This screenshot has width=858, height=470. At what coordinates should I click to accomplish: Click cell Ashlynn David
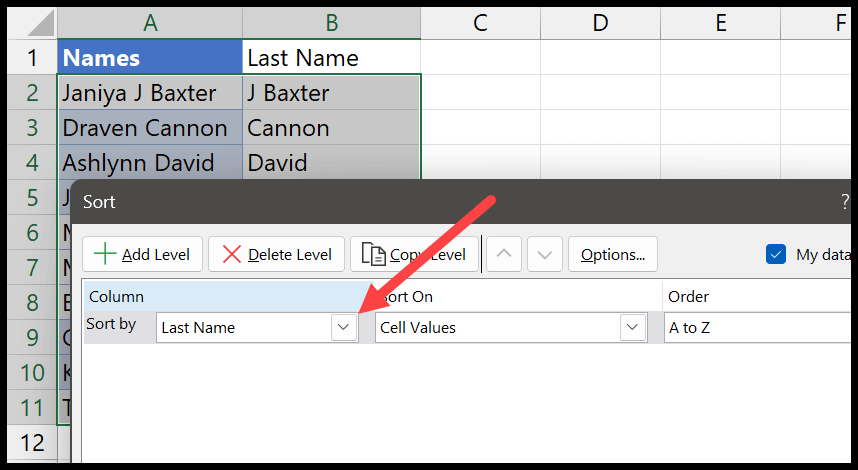click(150, 163)
